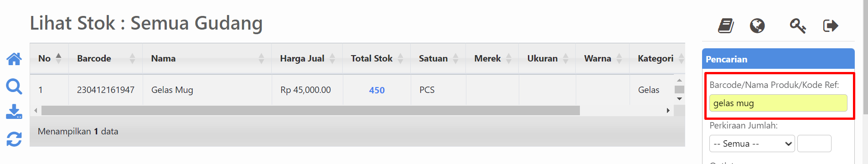Screen dimensions: 868x164
Task: Sort table by Harga Jual column
Action: [x=307, y=58]
